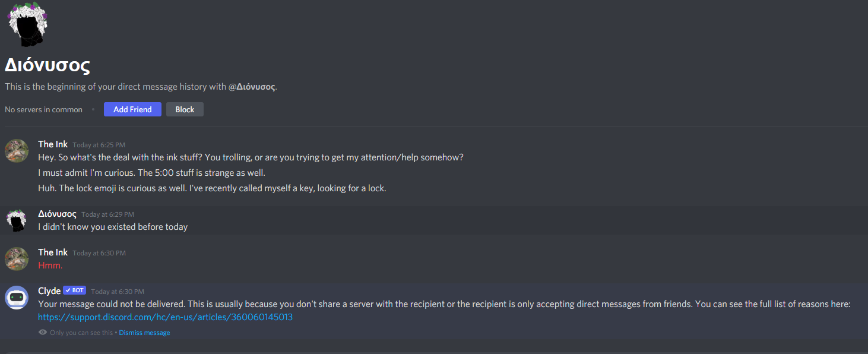Click the large Διόνυσος heading name

click(x=47, y=65)
